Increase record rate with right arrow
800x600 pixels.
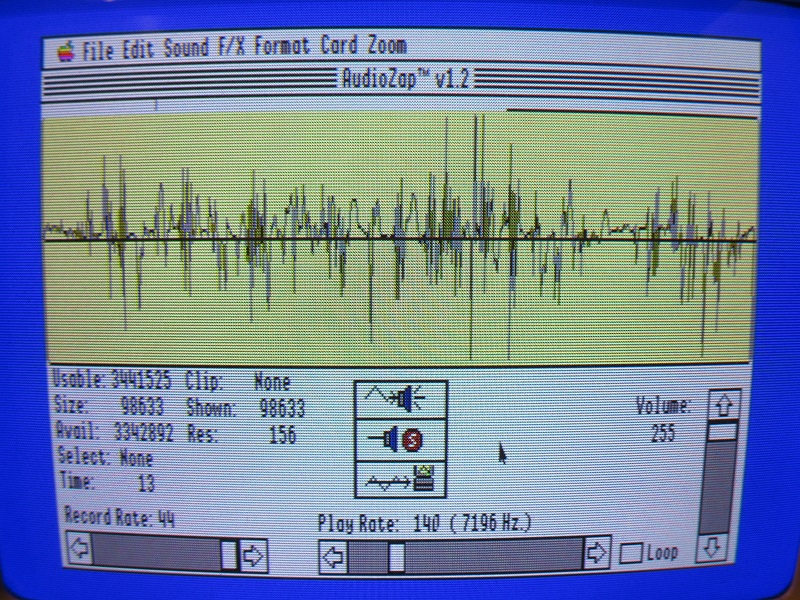[254, 555]
